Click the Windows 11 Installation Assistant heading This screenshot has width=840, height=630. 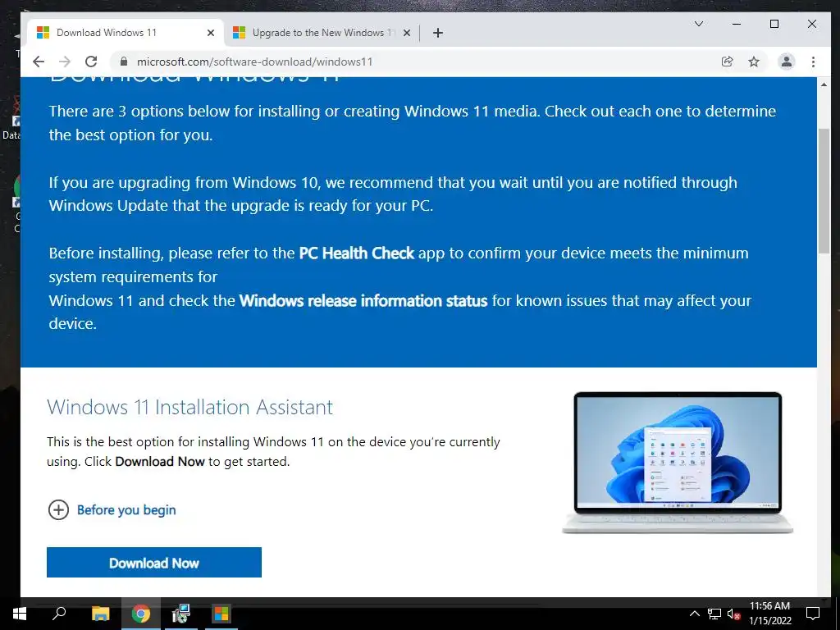click(189, 407)
